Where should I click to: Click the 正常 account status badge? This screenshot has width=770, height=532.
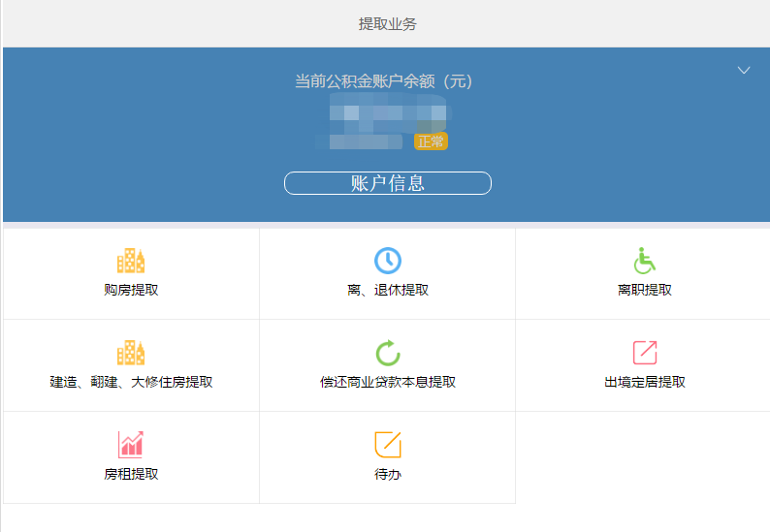[x=431, y=141]
